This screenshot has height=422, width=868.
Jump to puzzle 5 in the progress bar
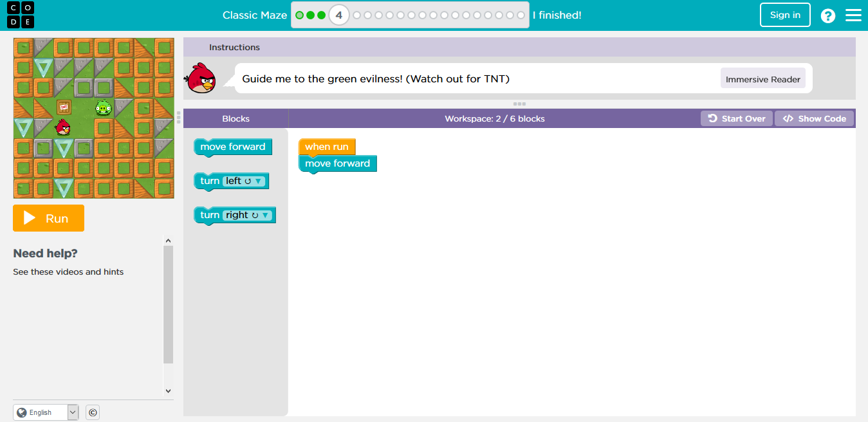pos(356,15)
